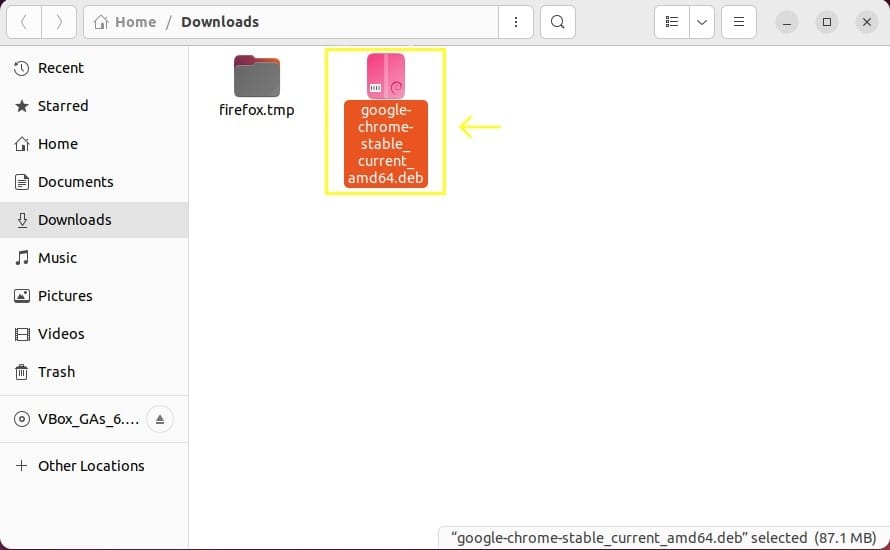The height and width of the screenshot is (550, 890).
Task: Open Videos in the sidebar
Action: (94, 334)
